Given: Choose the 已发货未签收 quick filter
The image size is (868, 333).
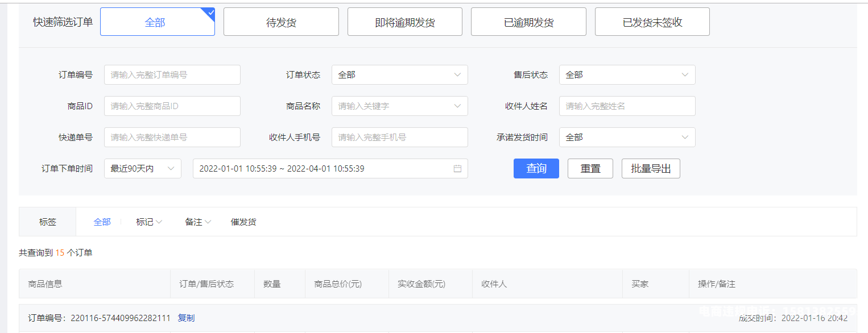Looking at the screenshot, I should pos(652,22).
